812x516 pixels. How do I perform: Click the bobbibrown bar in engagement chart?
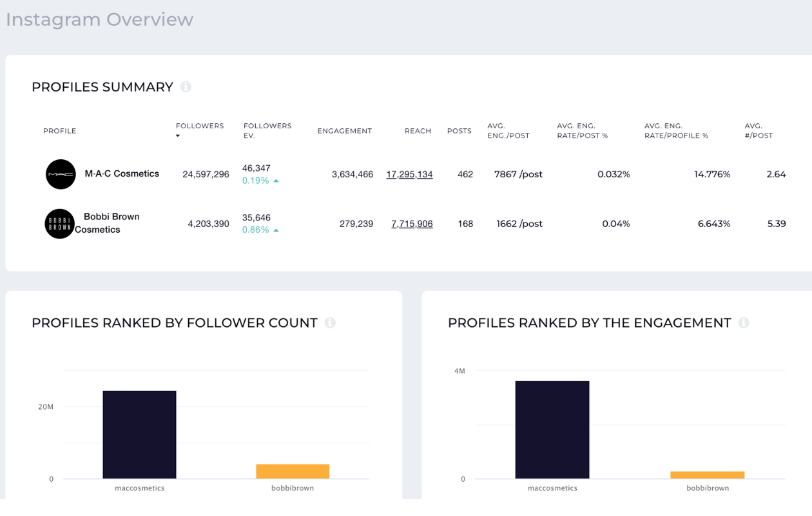tap(707, 475)
